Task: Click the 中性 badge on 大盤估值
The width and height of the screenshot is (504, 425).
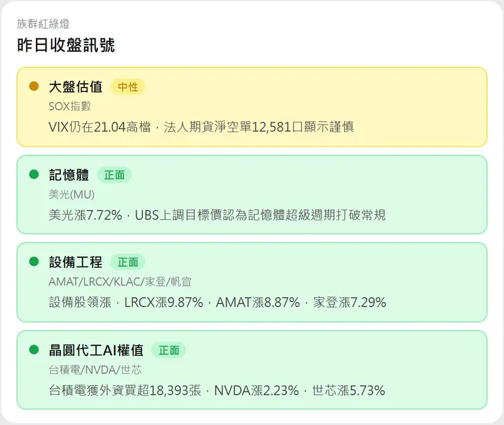Action: click(x=128, y=87)
